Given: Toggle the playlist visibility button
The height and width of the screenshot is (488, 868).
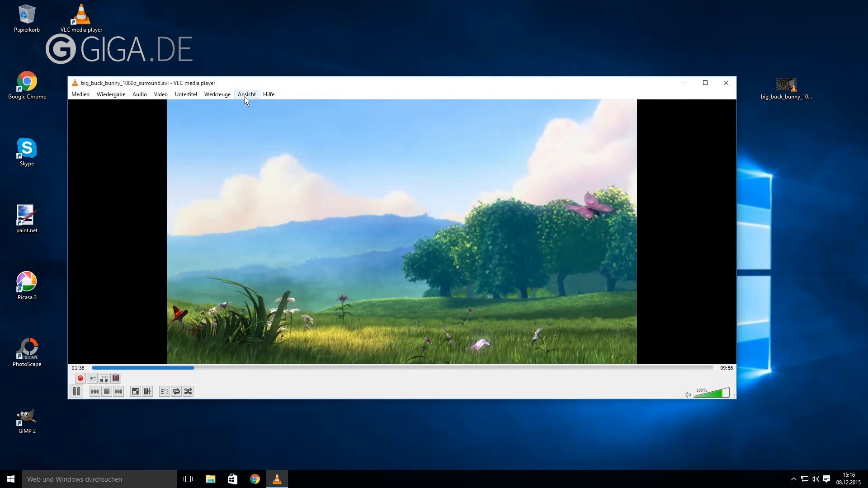Looking at the screenshot, I should pos(164,391).
